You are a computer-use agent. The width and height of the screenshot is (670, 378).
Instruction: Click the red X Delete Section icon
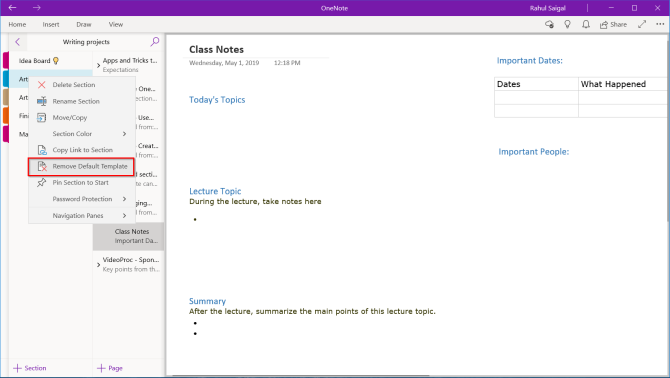pos(41,85)
